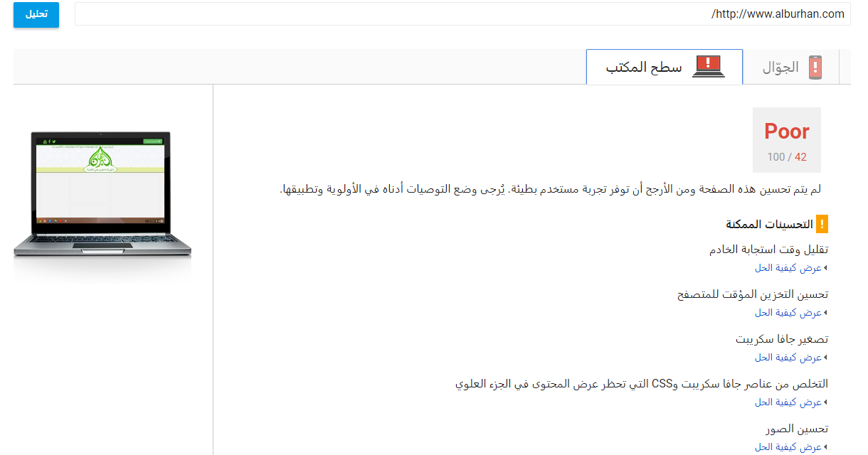868x455 pixels.
Task: Click the تصغير جافا سكريبت rule title
Action: tap(781, 339)
